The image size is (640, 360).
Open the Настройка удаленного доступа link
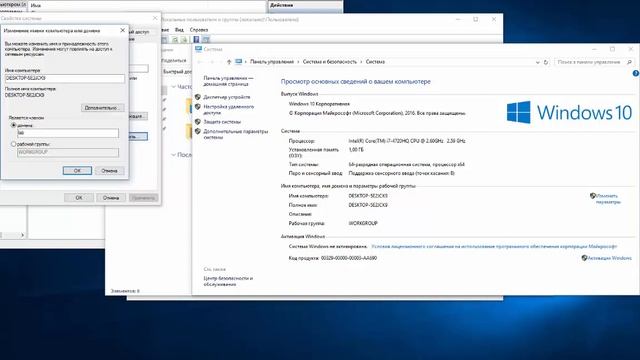(229, 109)
